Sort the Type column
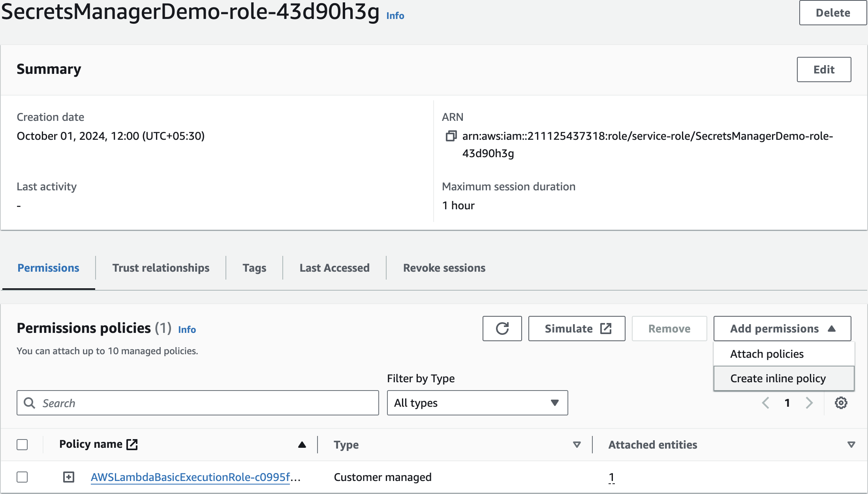The height and width of the screenshot is (494, 868). (577, 445)
